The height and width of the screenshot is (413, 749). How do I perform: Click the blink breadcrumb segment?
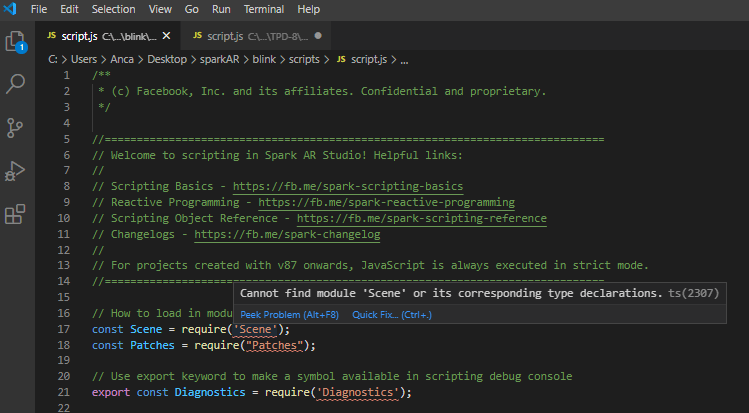[x=264, y=59]
